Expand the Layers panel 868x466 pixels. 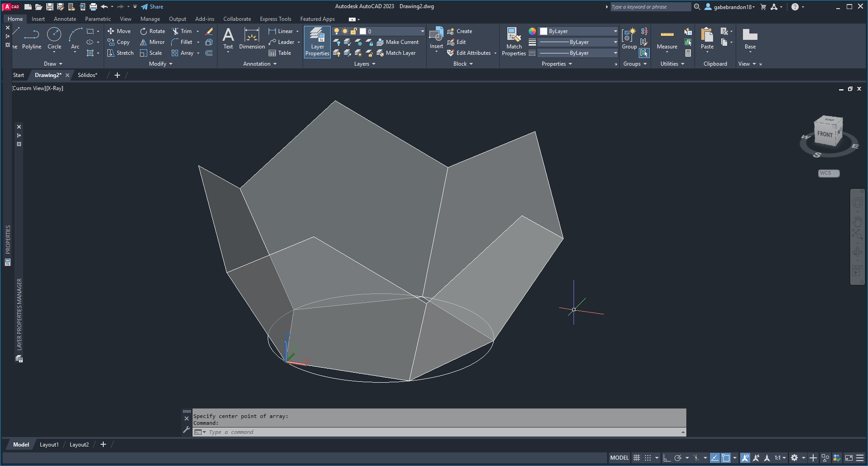click(365, 64)
